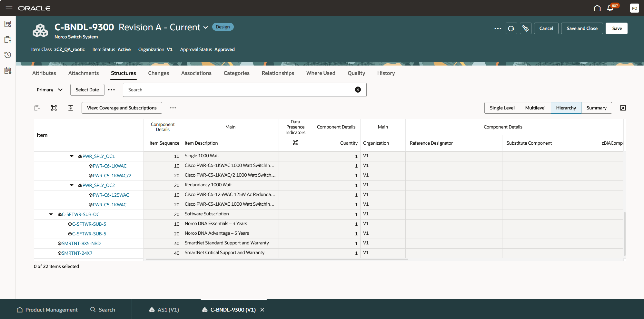
Task: Open the Revision A - Current dropdown
Action: pos(163,27)
